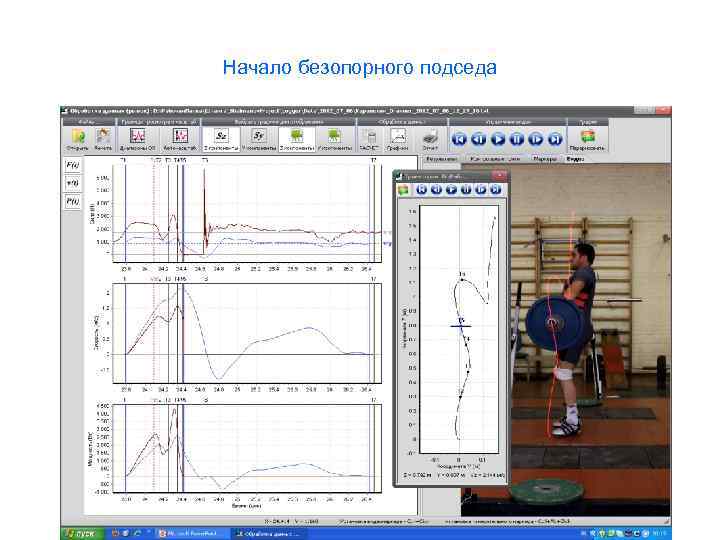
Task: Click the power graph plot area
Action: point(247,448)
